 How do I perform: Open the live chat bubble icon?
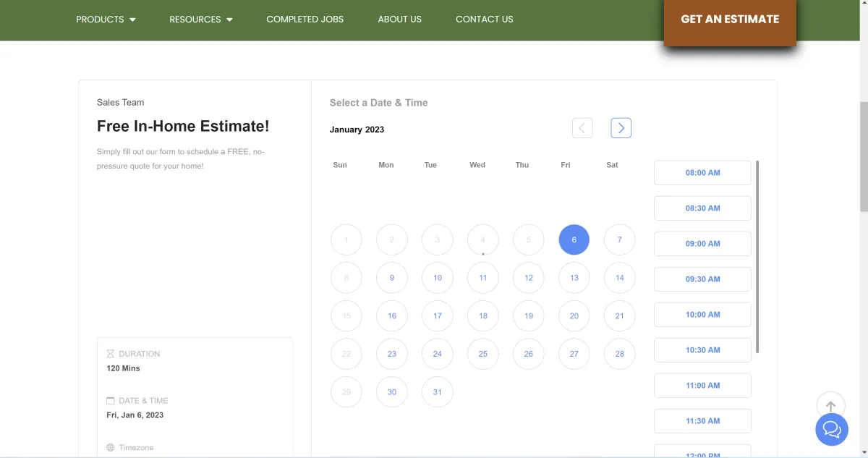832,430
